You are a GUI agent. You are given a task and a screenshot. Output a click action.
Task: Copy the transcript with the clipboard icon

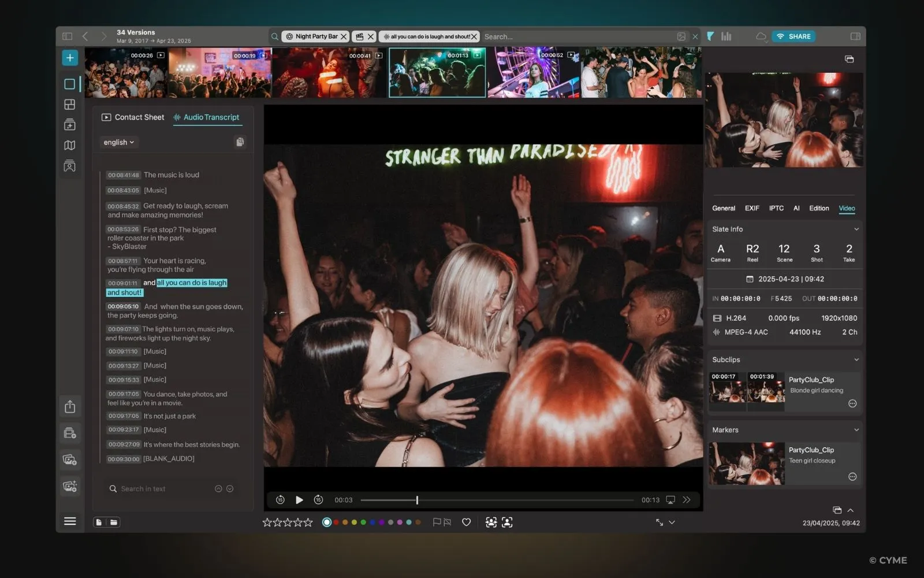[240, 142]
